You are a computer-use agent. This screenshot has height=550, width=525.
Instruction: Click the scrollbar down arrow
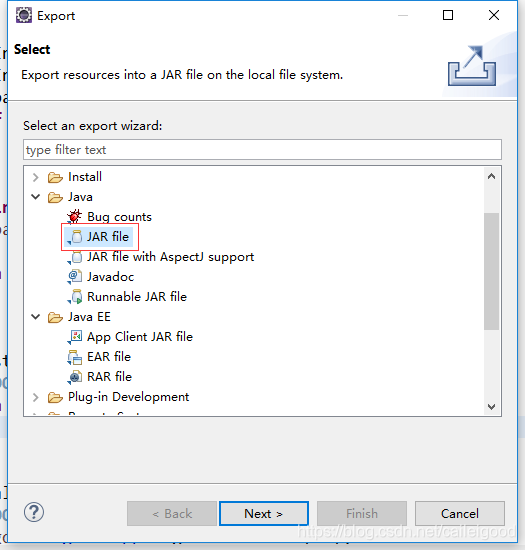(x=491, y=407)
